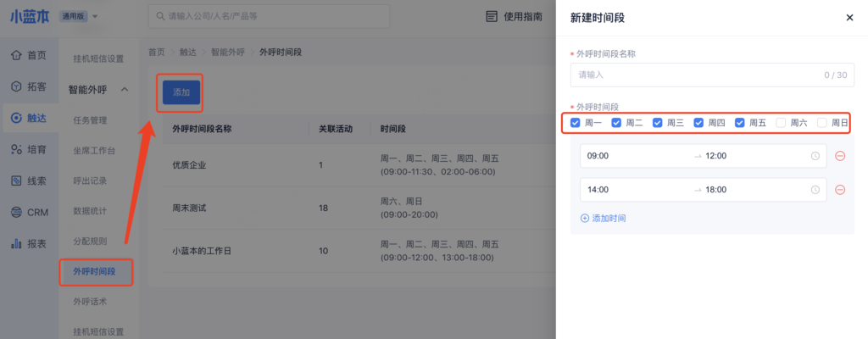868x339 pixels.
Task: Open the 拓客 section icon
Action: [x=16, y=86]
